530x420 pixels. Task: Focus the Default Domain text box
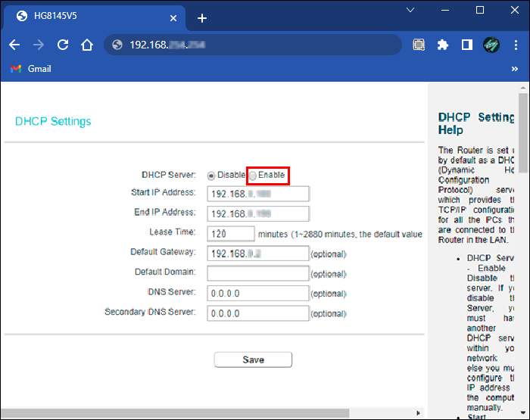(257, 273)
